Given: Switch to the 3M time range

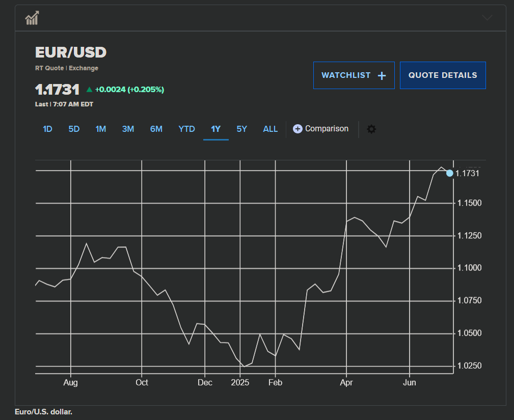Looking at the screenshot, I should tap(128, 129).
